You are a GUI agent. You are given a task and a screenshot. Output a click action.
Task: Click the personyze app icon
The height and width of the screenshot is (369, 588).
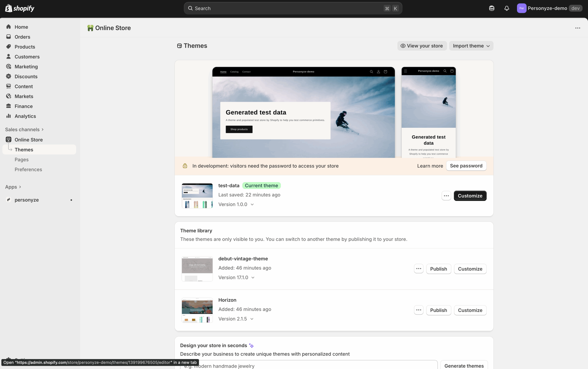[8, 200]
